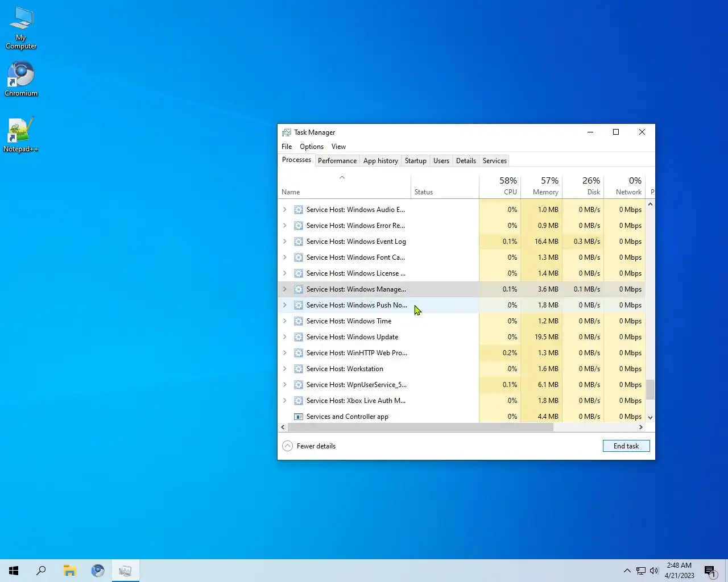
Task: Sort by Name column header
Action: pos(345,186)
